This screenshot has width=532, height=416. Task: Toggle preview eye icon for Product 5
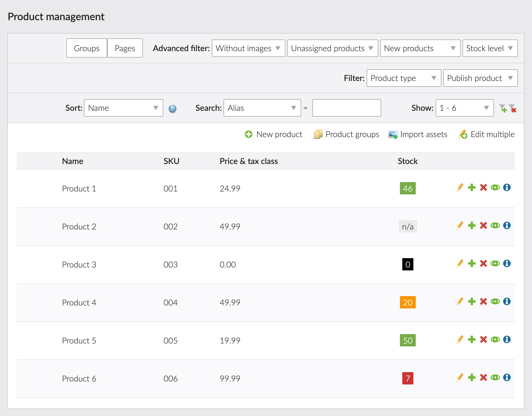[x=495, y=339]
